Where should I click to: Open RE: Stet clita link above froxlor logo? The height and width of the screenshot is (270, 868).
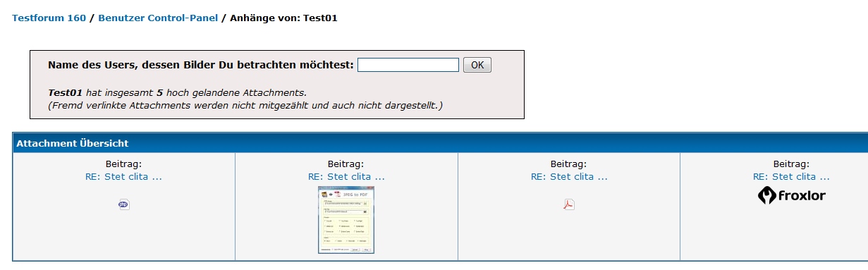[791, 176]
